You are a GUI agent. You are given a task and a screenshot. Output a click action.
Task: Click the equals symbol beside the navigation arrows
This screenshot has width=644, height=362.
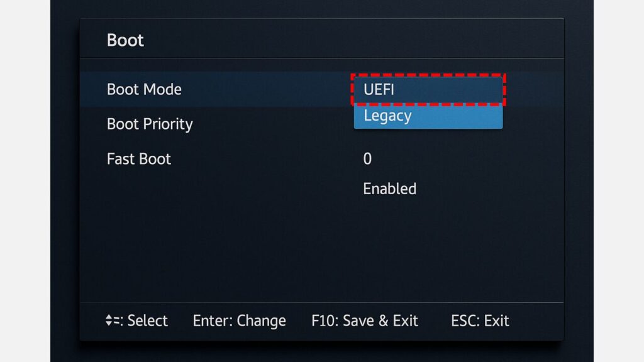116,321
